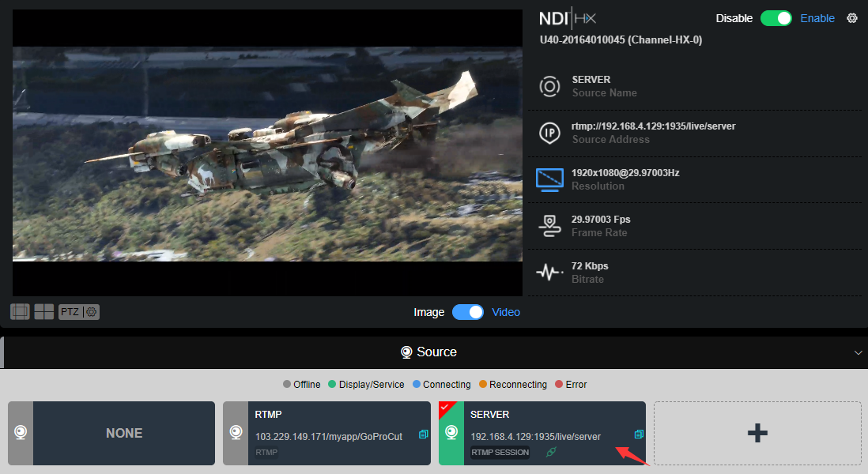Open NDI settings gear icon
The height and width of the screenshot is (474, 868).
[852, 18]
